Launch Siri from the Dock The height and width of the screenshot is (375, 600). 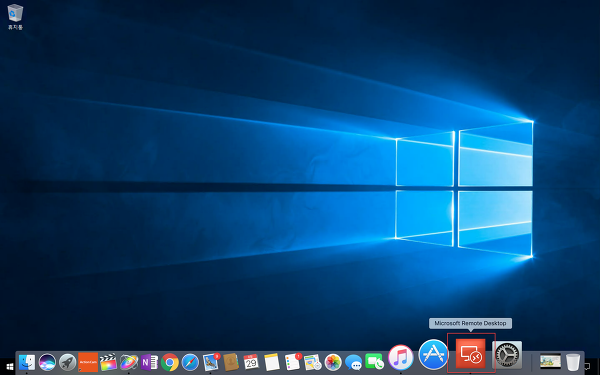(x=47, y=362)
